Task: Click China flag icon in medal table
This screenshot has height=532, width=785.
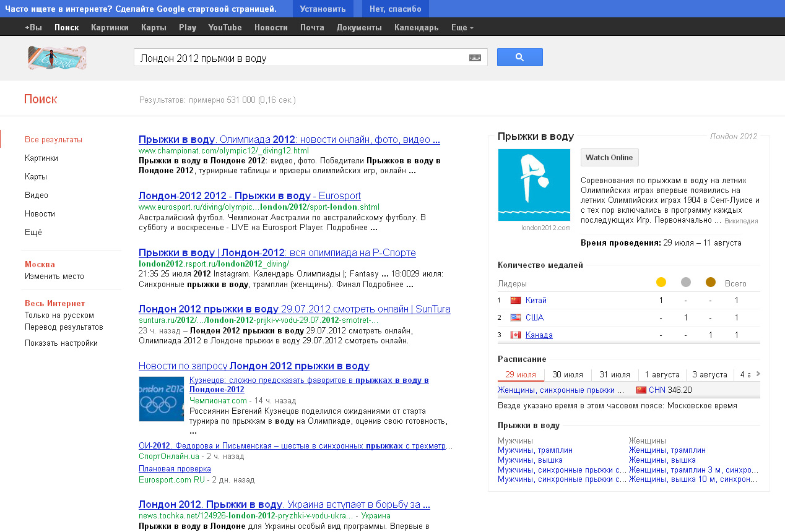Action: (516, 300)
